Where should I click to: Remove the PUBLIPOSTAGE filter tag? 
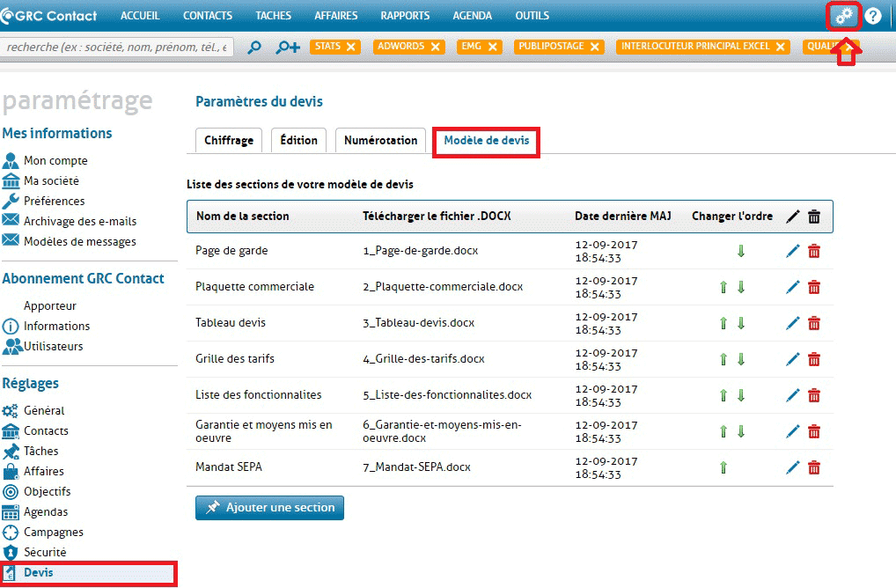point(595,47)
